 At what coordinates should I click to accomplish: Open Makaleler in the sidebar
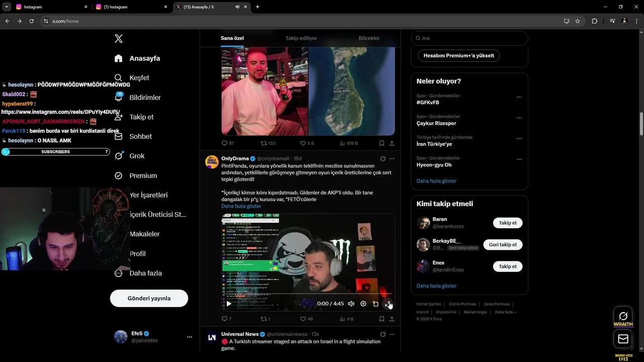(144, 234)
